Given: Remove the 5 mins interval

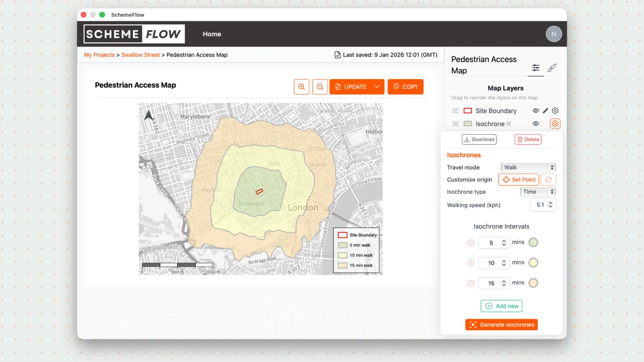Looking at the screenshot, I should pyautogui.click(x=471, y=243).
